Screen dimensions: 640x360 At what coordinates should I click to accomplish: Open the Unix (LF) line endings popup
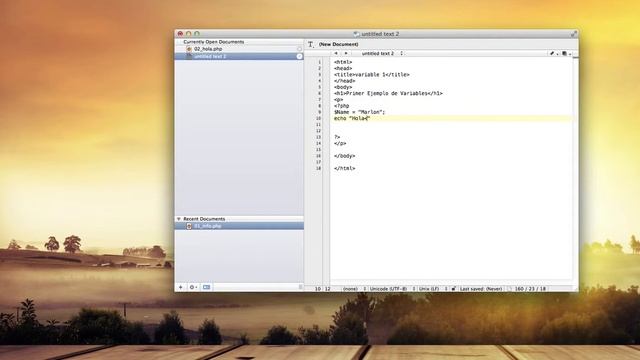click(x=432, y=289)
